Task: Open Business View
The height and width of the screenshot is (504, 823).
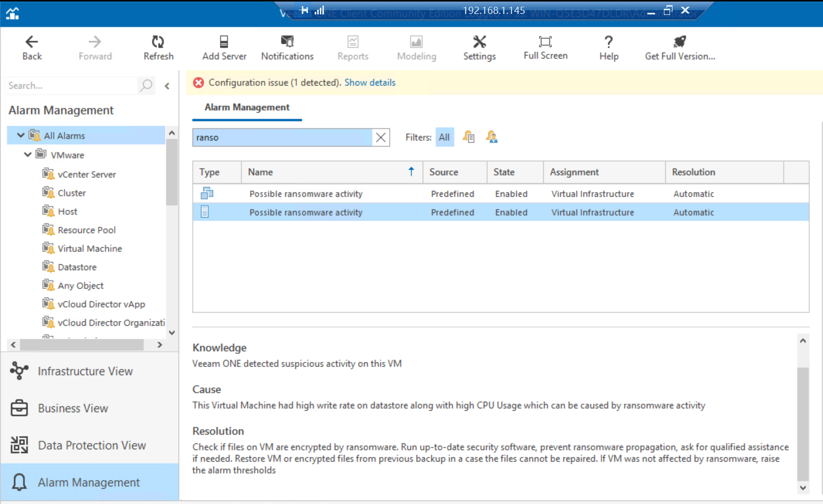Action: (90, 408)
